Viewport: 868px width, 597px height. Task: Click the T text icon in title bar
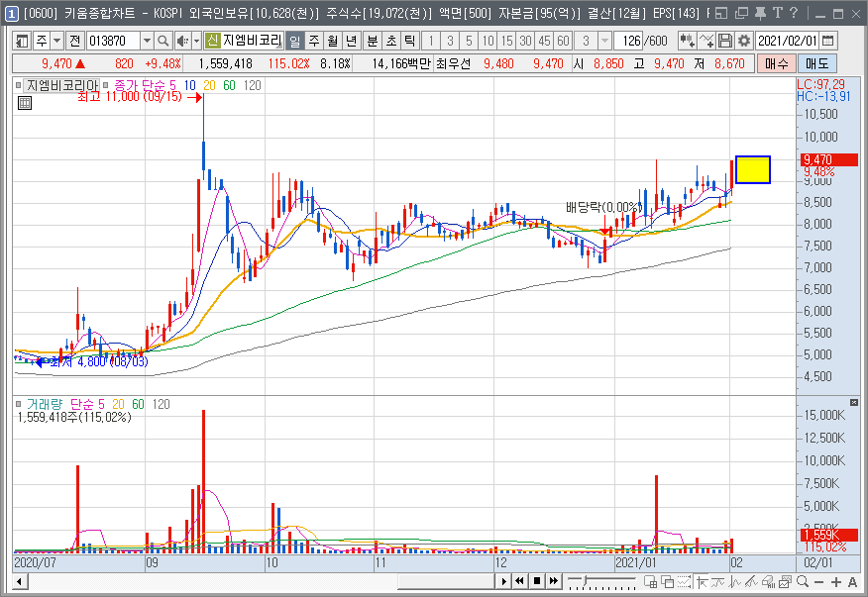click(x=778, y=13)
